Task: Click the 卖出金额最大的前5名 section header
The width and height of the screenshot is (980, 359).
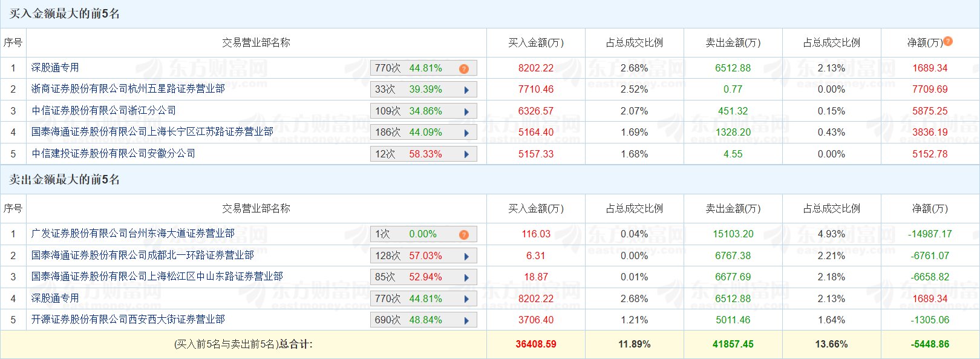Action: click(x=64, y=180)
